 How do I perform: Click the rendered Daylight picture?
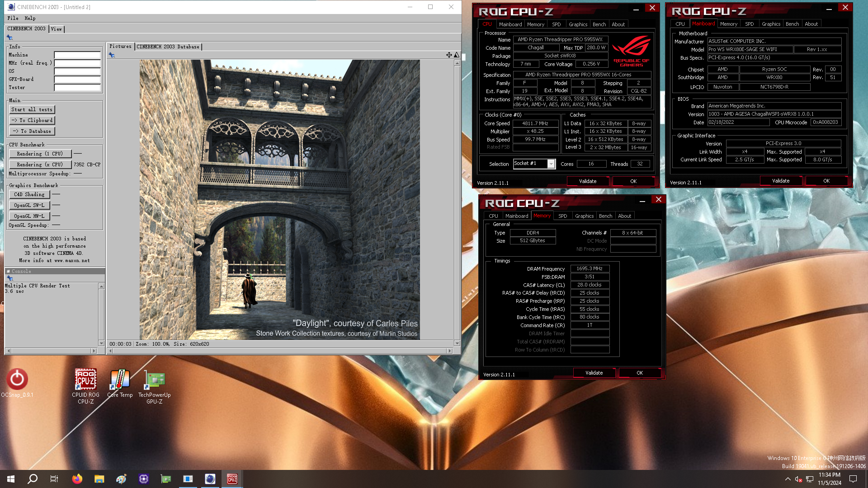(279, 200)
